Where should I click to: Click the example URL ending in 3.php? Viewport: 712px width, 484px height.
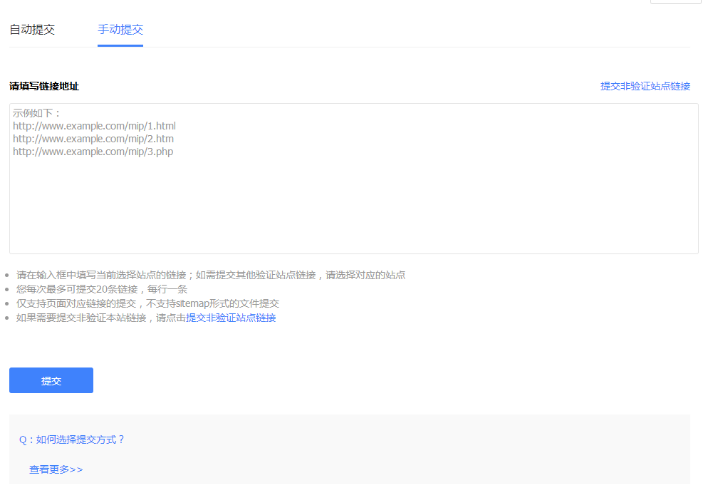[93, 152]
